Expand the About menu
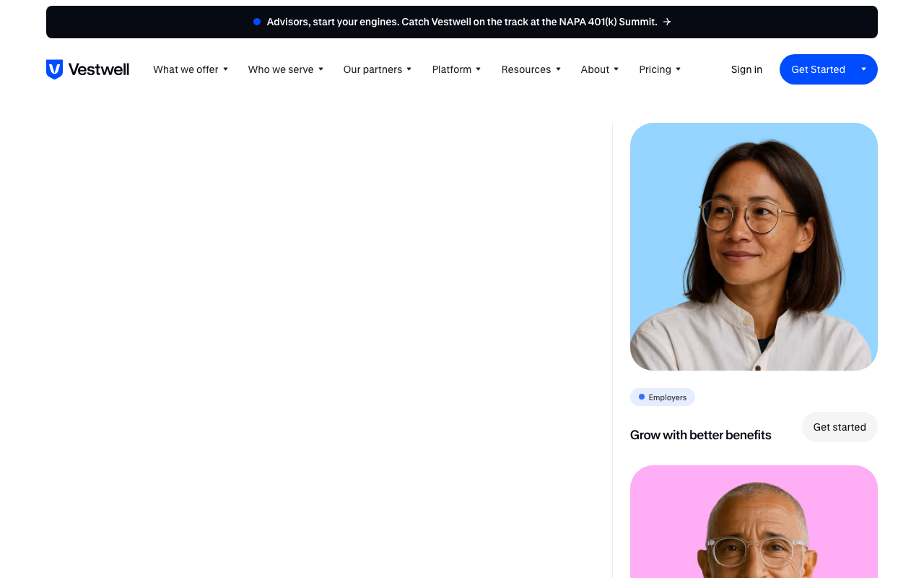The width and height of the screenshot is (924, 578). click(600, 69)
